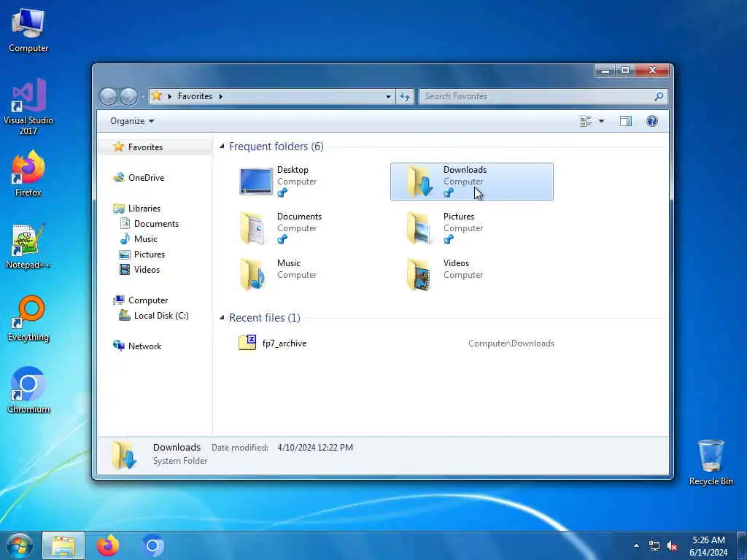Click Chromium in the taskbar
747x560 pixels.
(152, 545)
